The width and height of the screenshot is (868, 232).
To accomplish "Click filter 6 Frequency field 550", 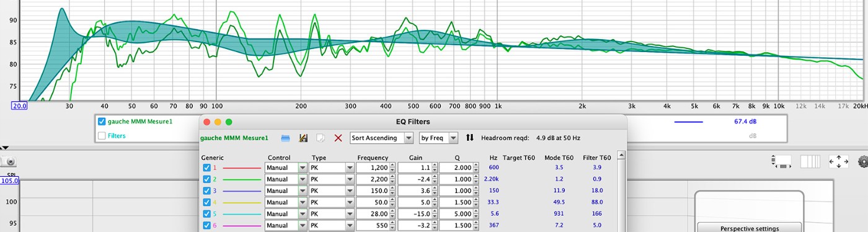I will (x=373, y=226).
